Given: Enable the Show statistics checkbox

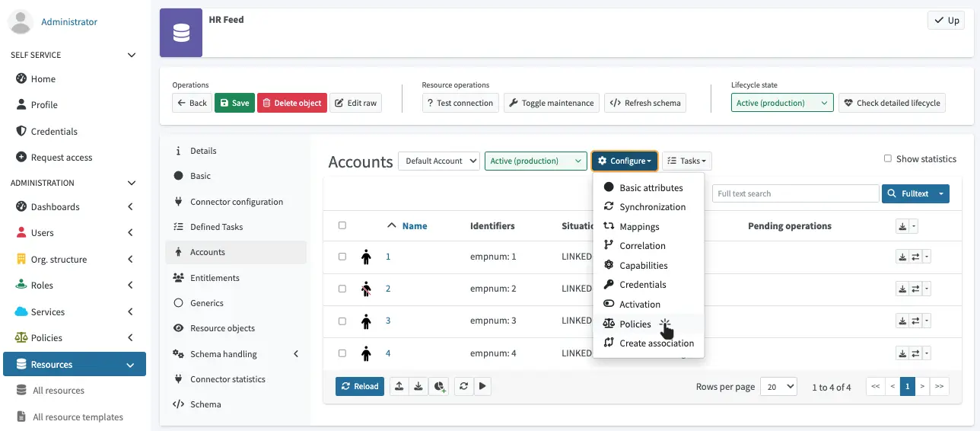Looking at the screenshot, I should pyautogui.click(x=887, y=159).
